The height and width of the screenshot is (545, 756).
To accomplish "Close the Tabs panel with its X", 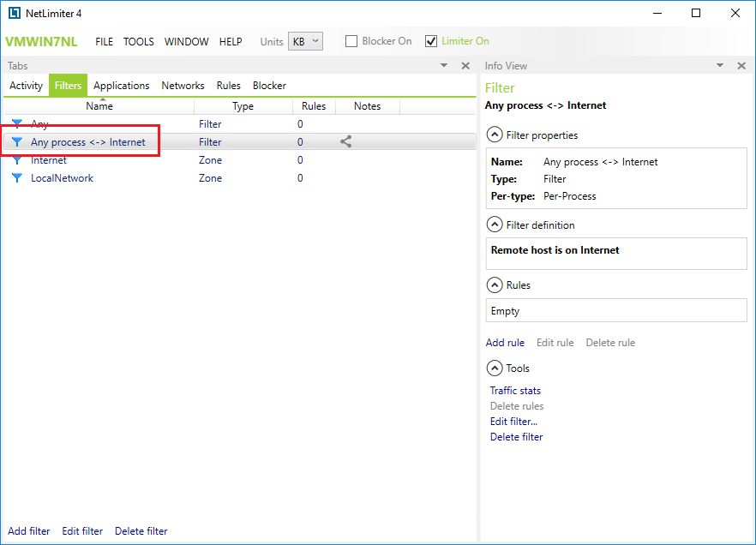I will [x=465, y=66].
